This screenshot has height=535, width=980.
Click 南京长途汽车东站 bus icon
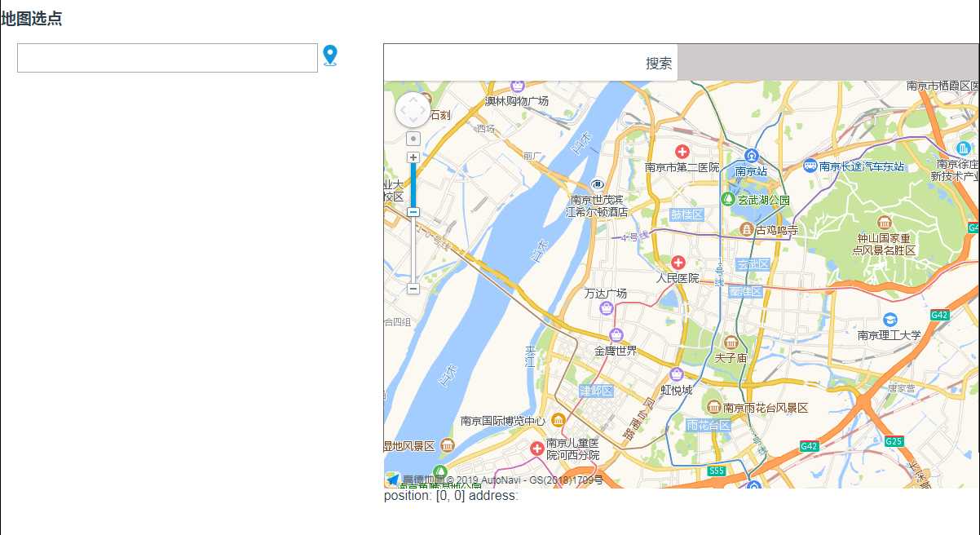(x=810, y=166)
